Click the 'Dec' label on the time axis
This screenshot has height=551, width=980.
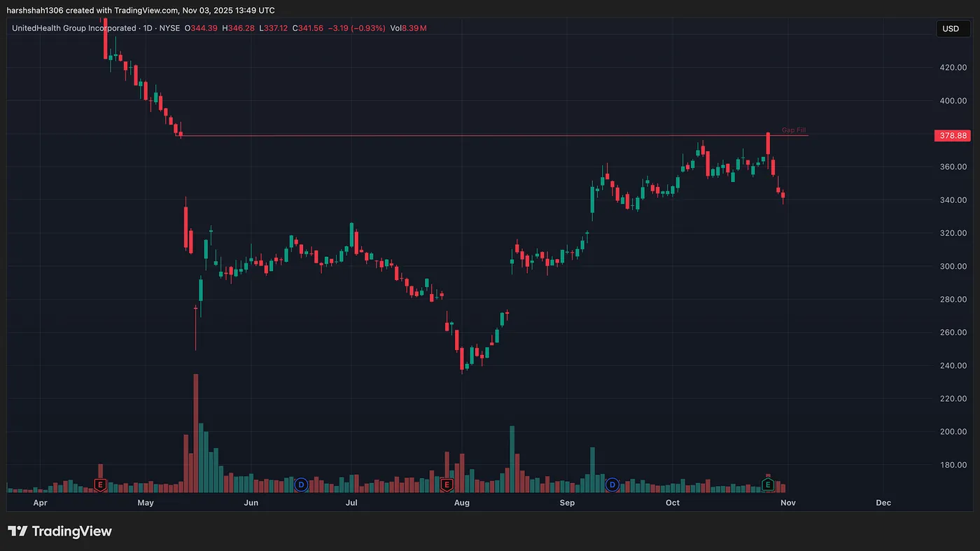coord(883,503)
